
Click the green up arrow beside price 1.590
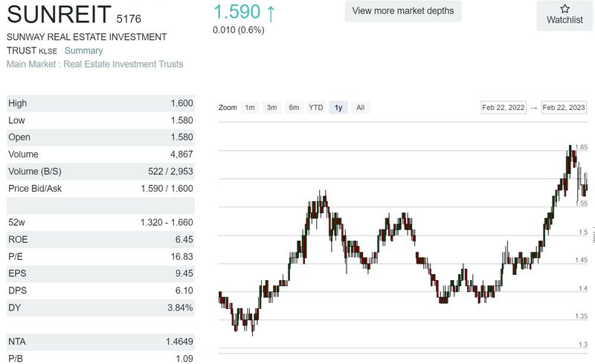point(271,12)
